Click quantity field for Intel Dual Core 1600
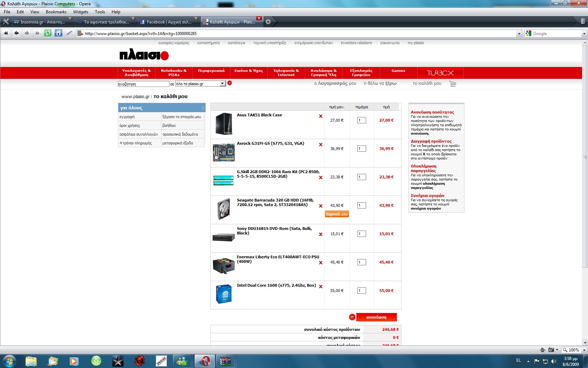Image resolution: width=588 pixels, height=368 pixels. click(x=362, y=291)
